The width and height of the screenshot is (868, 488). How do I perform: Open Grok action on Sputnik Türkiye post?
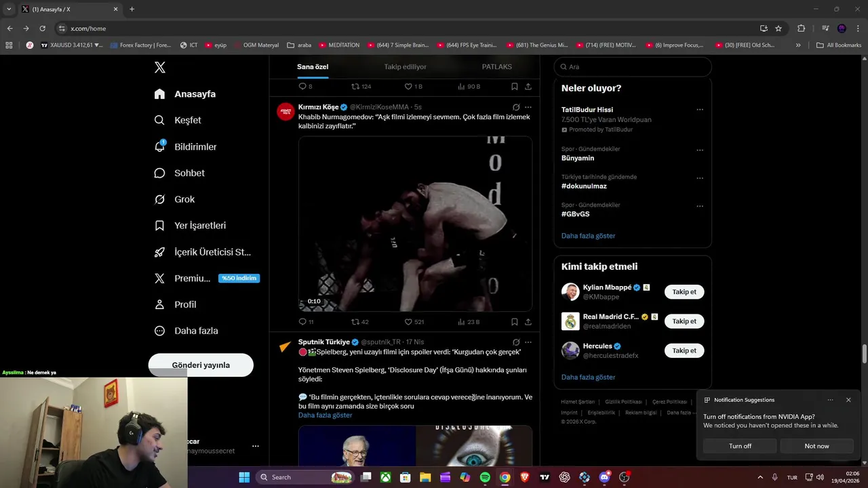click(x=516, y=342)
